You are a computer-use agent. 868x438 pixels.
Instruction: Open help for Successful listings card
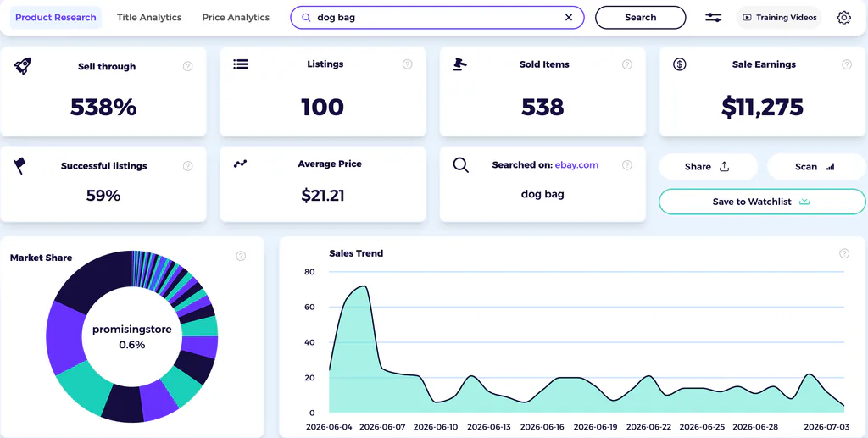(x=187, y=166)
